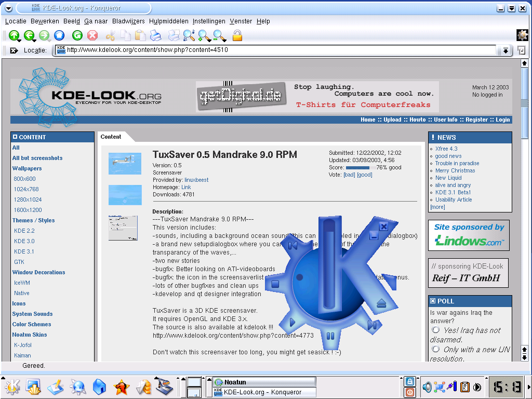Vote with the [good] link
The height and width of the screenshot is (399, 532).
[365, 175]
